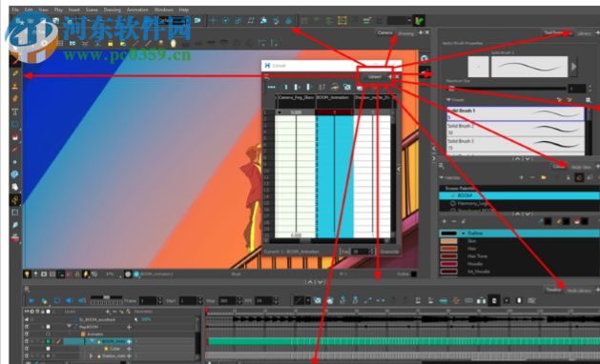Select the Skew tool in top toolbar
600x364 pixels.
pyautogui.click(x=251, y=20)
